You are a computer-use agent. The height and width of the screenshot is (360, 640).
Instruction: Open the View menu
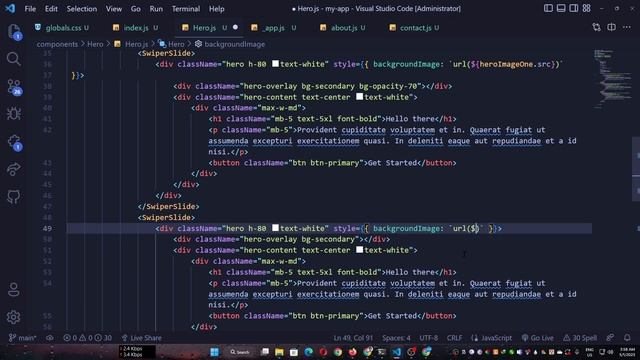[x=113, y=9]
